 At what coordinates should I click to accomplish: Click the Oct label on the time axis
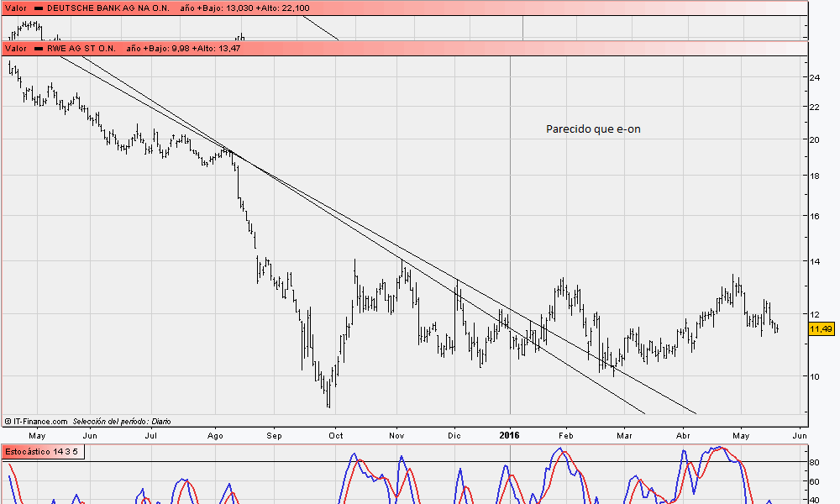tap(335, 435)
